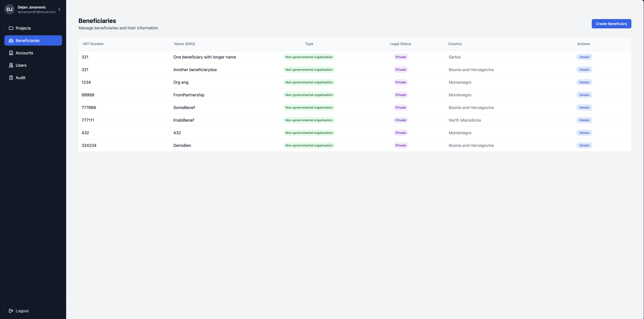Open Details for Serbia beneficiary

coord(584,57)
